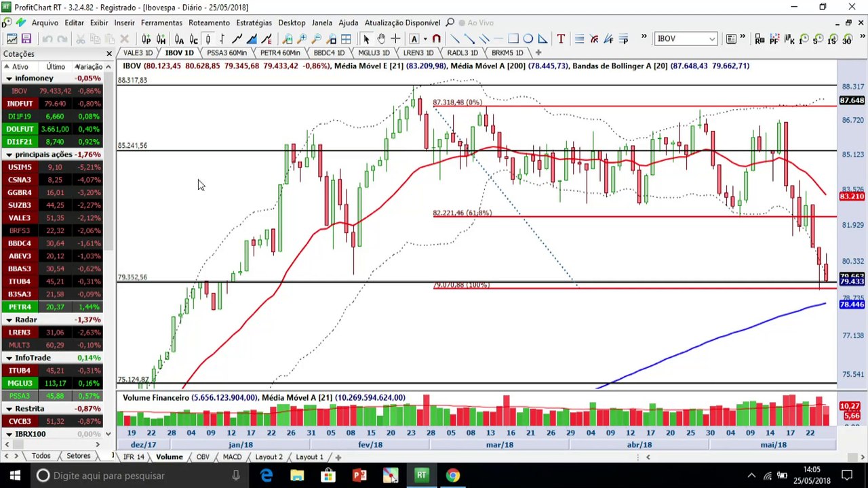Select the candlestick chart type icon

tap(208, 39)
